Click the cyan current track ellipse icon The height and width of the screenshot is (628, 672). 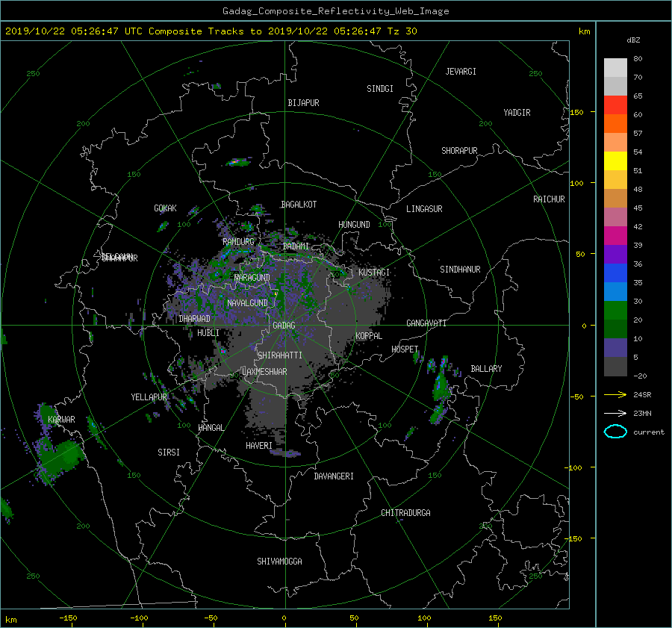point(615,432)
